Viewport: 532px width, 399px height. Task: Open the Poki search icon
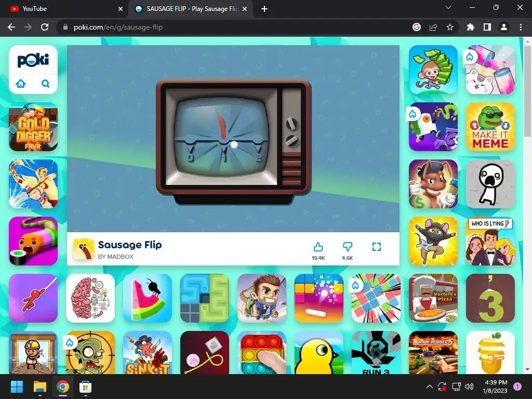click(45, 83)
